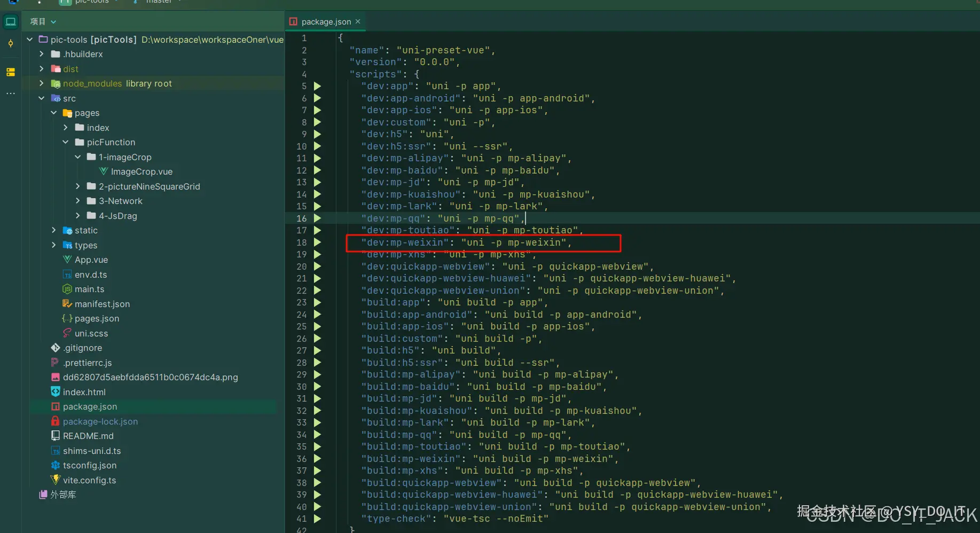Image resolution: width=980 pixels, height=533 pixels.
Task: Click the Vite icon beside vite.config.ts
Action: tap(56, 480)
